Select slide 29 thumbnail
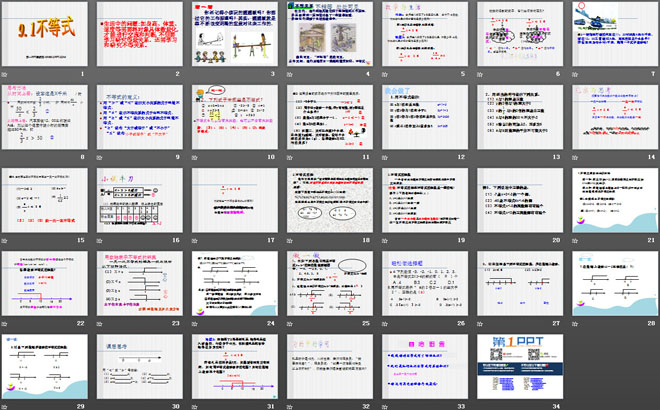The height and width of the screenshot is (410, 660). click(x=45, y=367)
